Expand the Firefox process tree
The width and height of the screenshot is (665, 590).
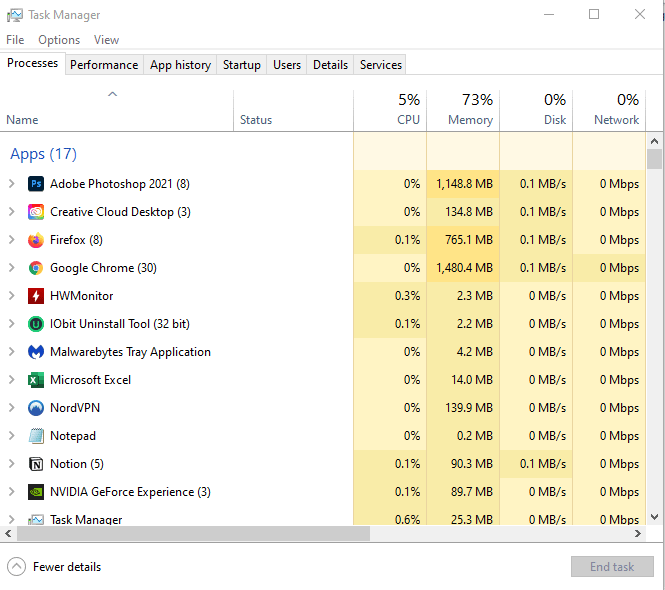pyautogui.click(x=11, y=240)
